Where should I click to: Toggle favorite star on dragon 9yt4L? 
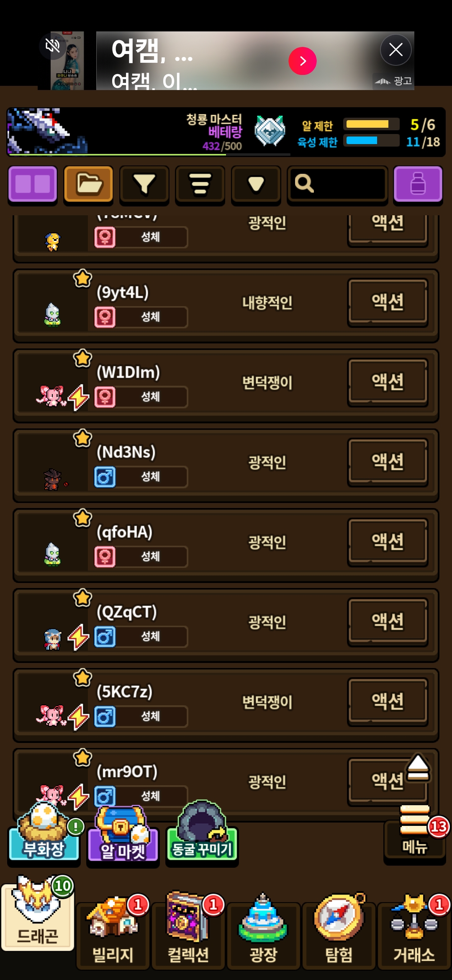pos(82,278)
